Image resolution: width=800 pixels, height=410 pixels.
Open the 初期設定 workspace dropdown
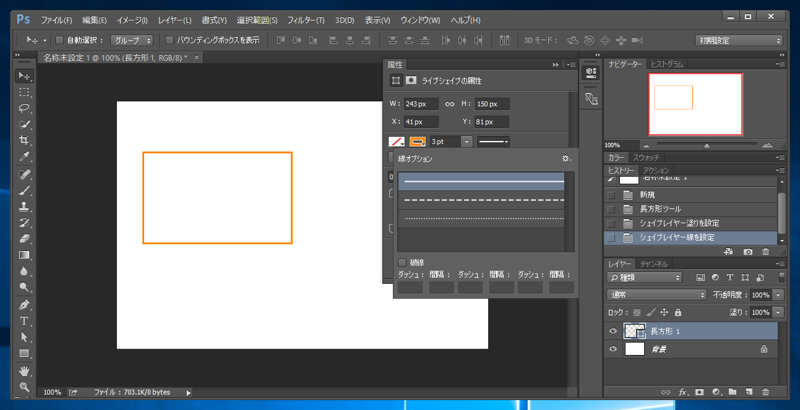coord(739,40)
